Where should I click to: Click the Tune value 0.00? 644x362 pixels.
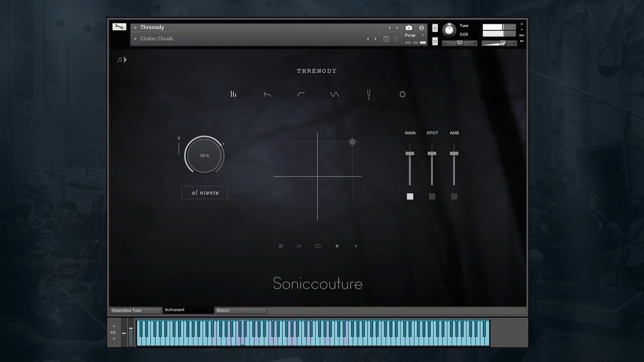click(464, 35)
